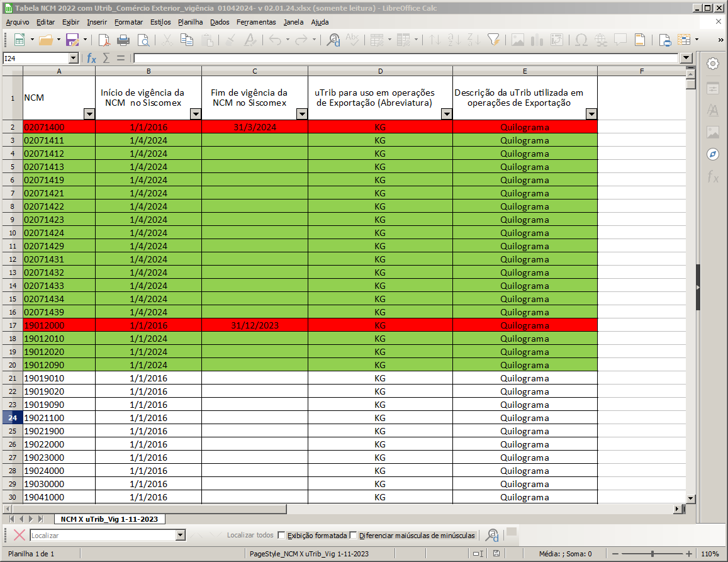Sort descending with Z-A icon
Screen dimensions: 728x562
click(474, 40)
